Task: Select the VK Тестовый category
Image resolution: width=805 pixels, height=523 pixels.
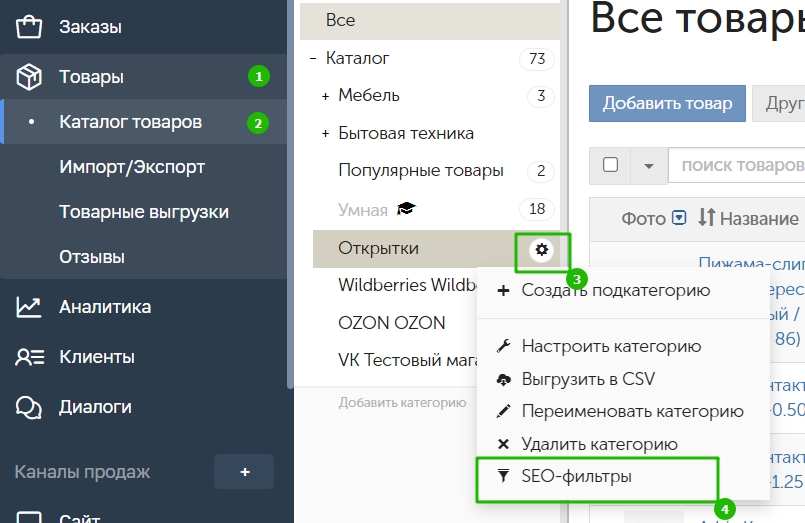Action: point(407,360)
